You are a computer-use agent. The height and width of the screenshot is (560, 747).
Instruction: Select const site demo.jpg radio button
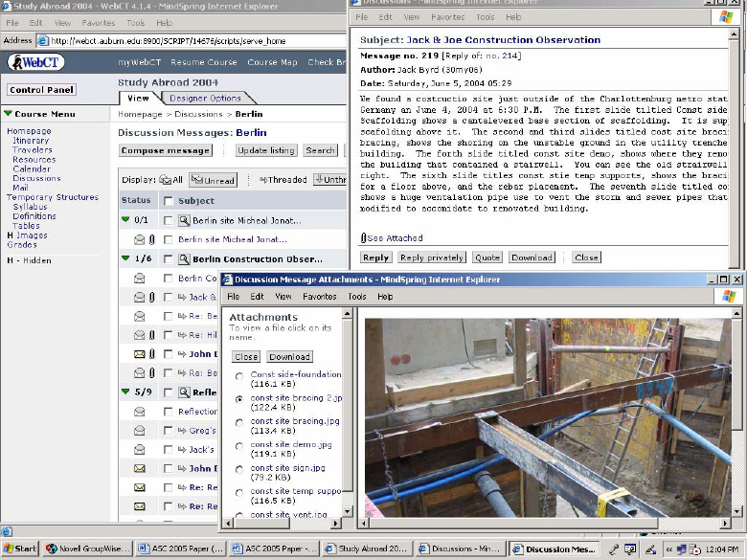click(239, 446)
